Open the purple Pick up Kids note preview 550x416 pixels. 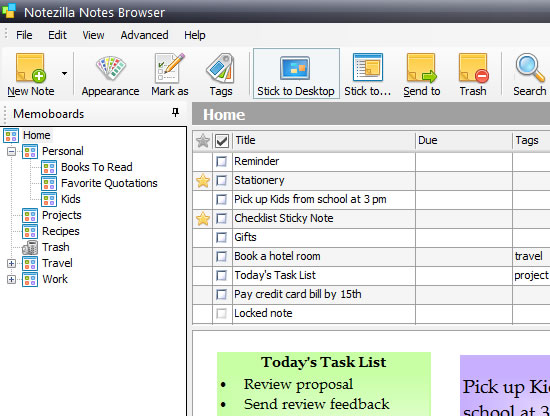point(505,385)
